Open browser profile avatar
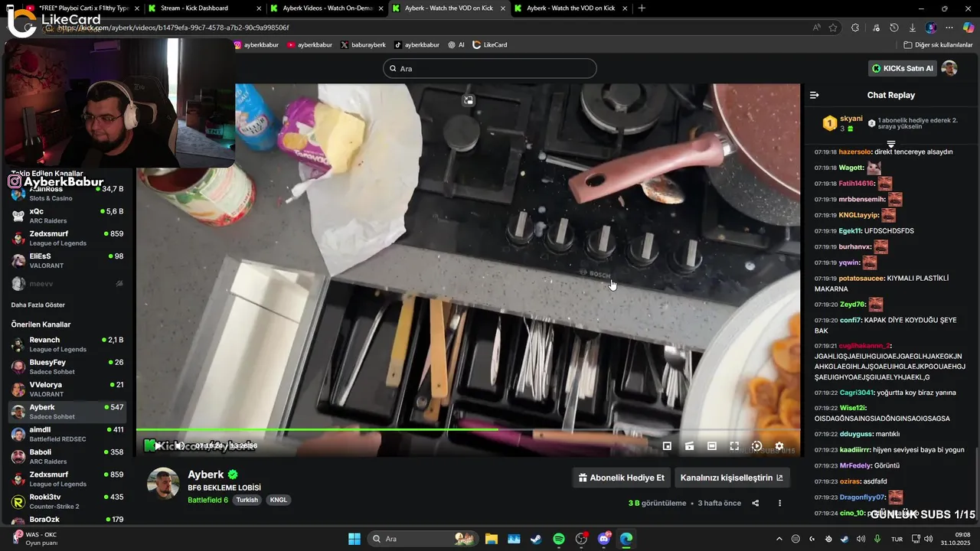This screenshot has width=980, height=551. pyautogui.click(x=931, y=28)
